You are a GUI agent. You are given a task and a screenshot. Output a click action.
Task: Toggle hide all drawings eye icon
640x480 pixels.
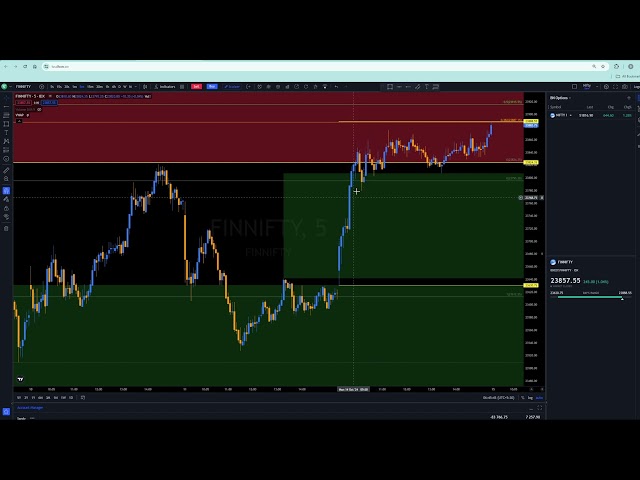click(x=6, y=217)
